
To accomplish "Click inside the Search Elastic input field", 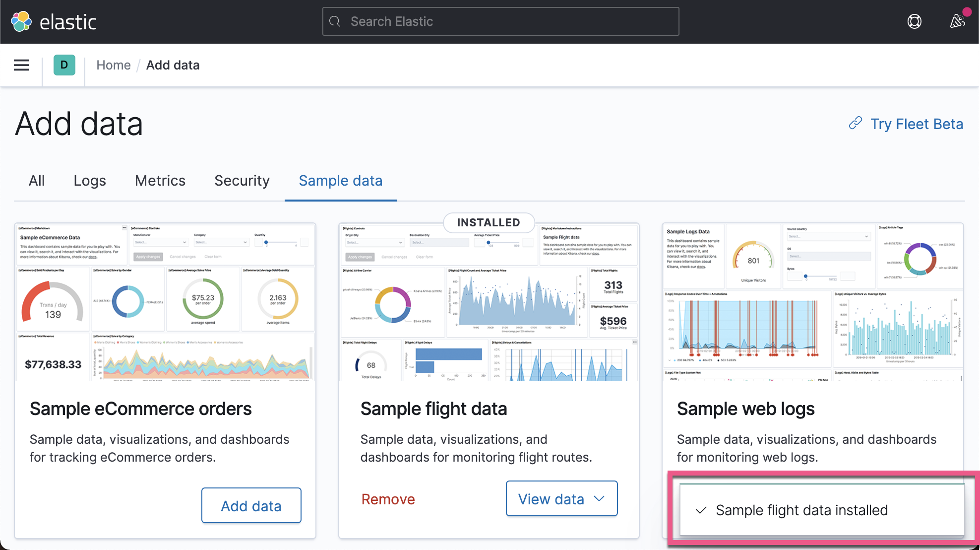I will coord(500,21).
